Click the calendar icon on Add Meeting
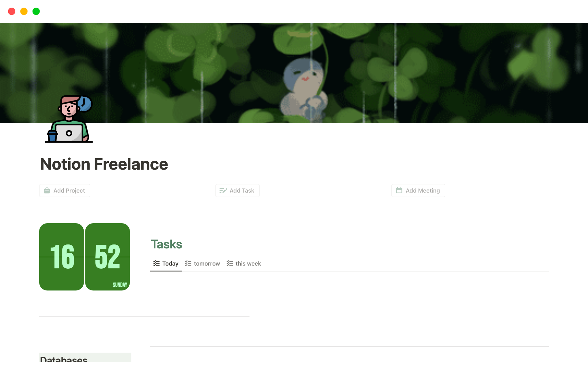 coord(399,190)
